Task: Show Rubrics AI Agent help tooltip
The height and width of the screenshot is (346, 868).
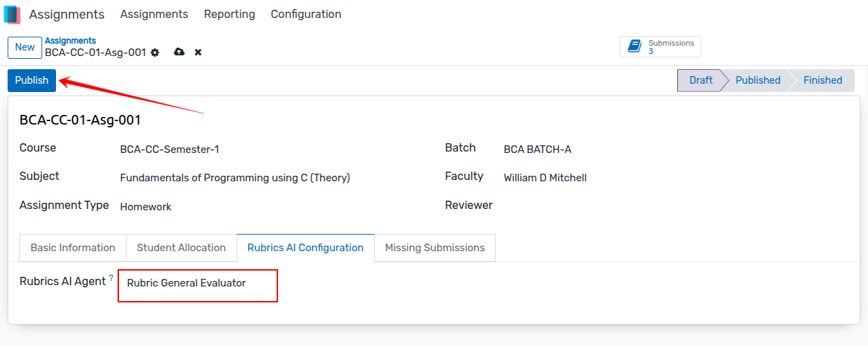Action: [x=111, y=278]
